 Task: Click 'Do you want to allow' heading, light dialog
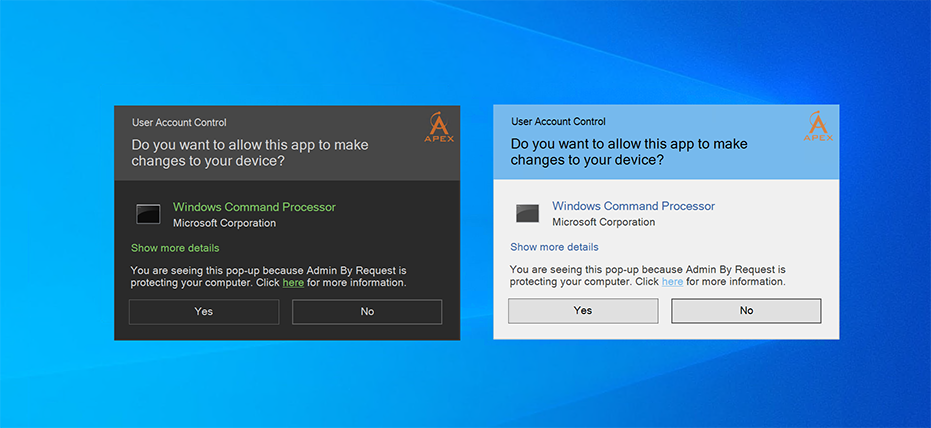click(x=629, y=151)
